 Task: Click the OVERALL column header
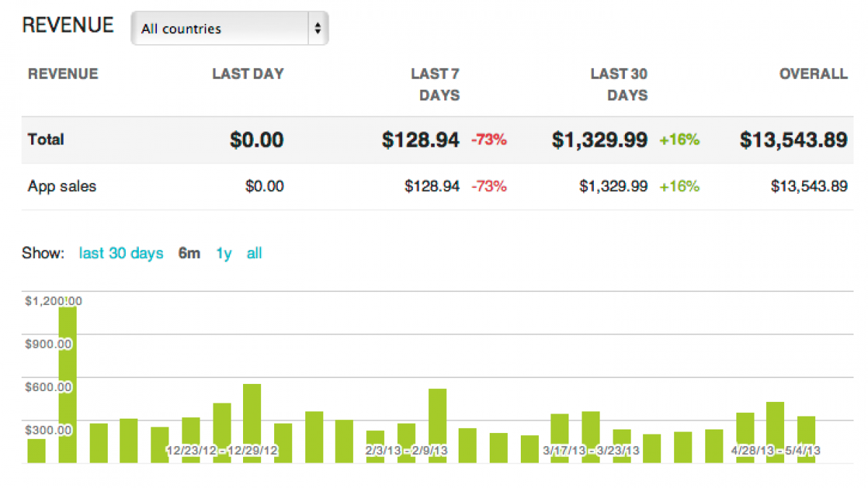coord(813,74)
